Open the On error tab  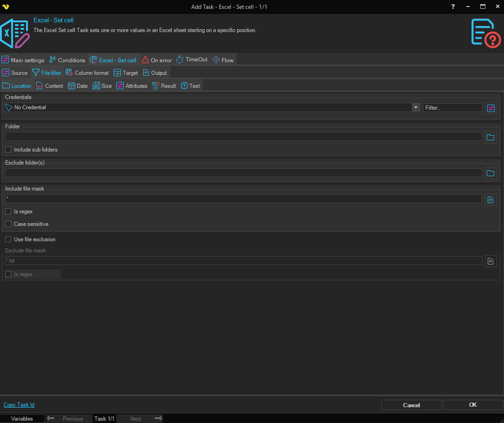pyautogui.click(x=157, y=60)
